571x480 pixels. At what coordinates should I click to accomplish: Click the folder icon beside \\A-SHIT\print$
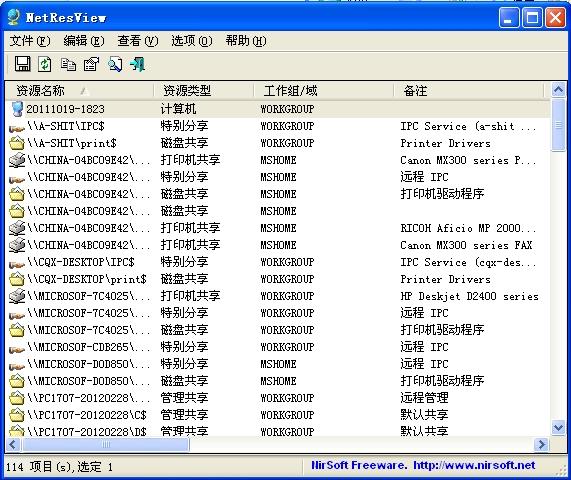click(x=17, y=143)
